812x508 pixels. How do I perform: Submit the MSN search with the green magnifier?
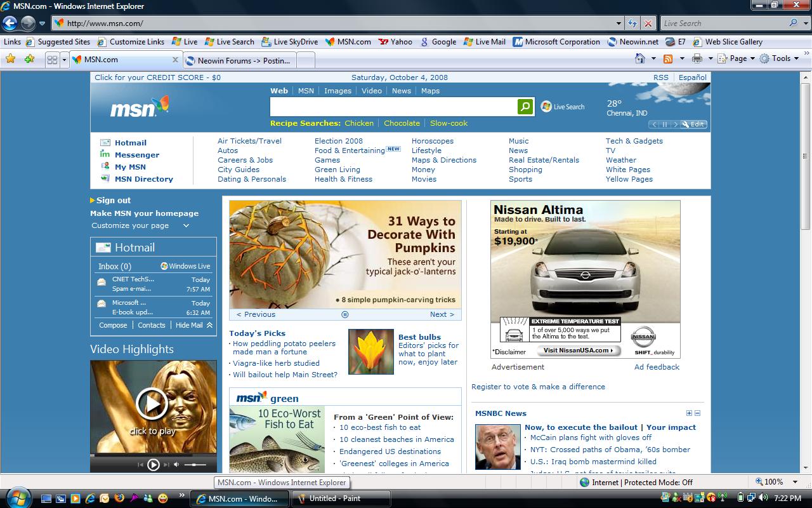click(525, 107)
